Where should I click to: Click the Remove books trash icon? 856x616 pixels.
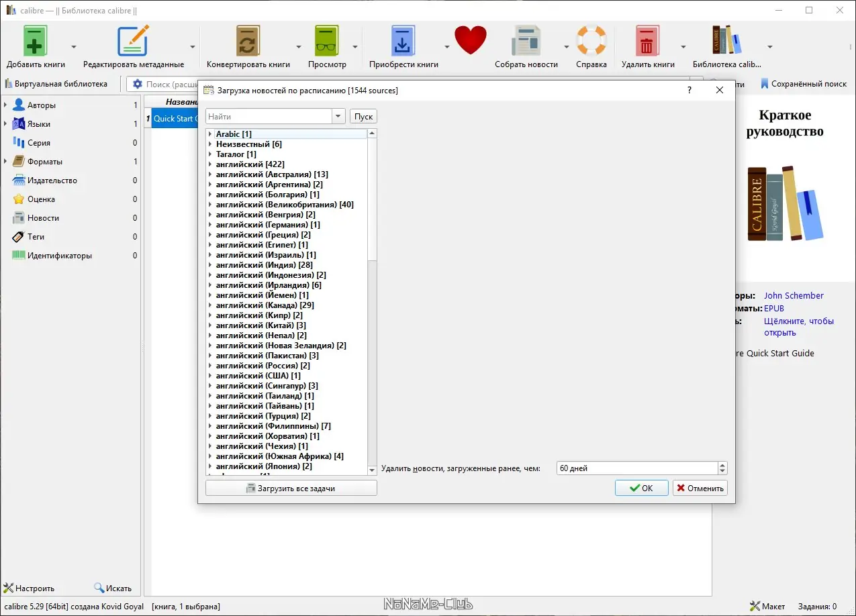click(x=647, y=41)
